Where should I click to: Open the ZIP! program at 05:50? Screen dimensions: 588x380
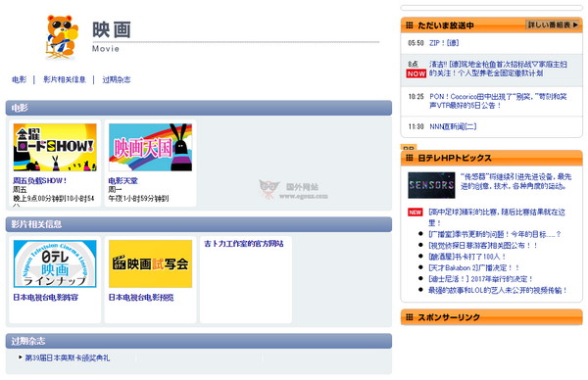click(444, 43)
